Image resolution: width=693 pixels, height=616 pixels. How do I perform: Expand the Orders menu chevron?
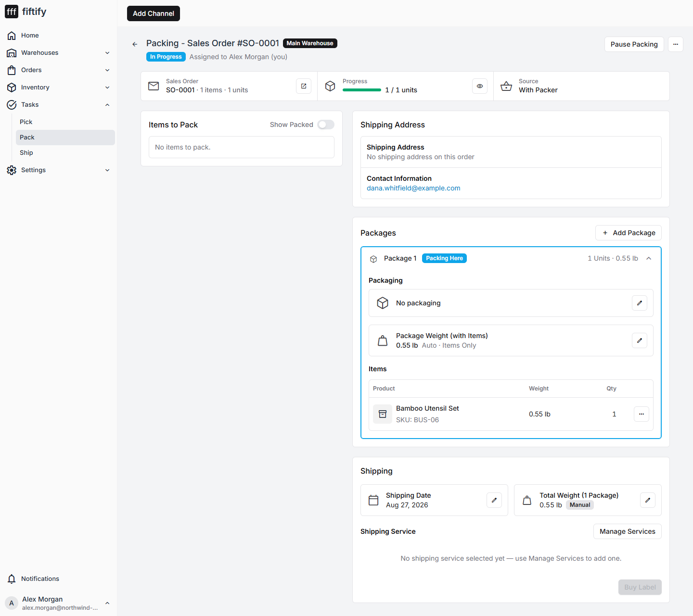pos(107,70)
